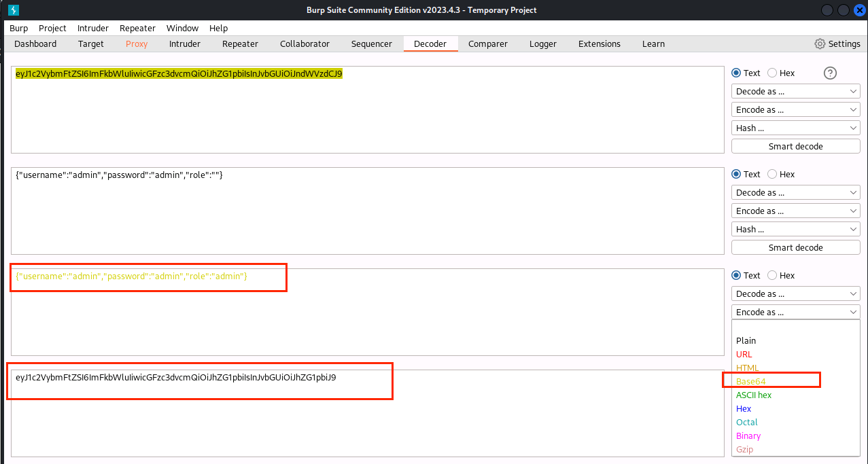
Task: Switch to the Sequencer tab
Action: pos(372,43)
